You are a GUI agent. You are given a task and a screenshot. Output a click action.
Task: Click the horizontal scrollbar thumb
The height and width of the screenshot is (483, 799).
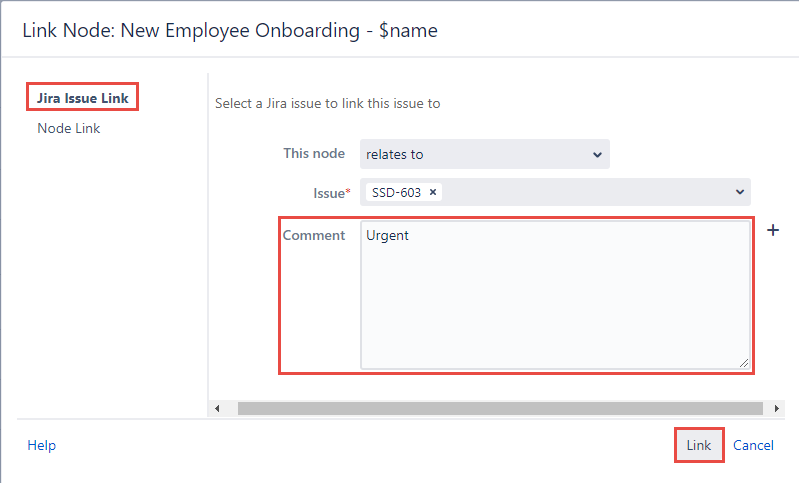coord(500,408)
